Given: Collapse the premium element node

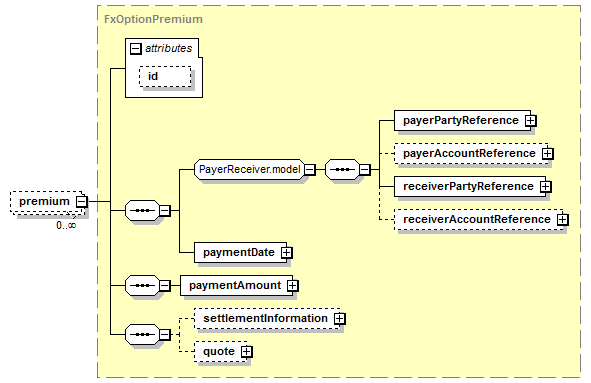Looking at the screenshot, I should (x=81, y=202).
